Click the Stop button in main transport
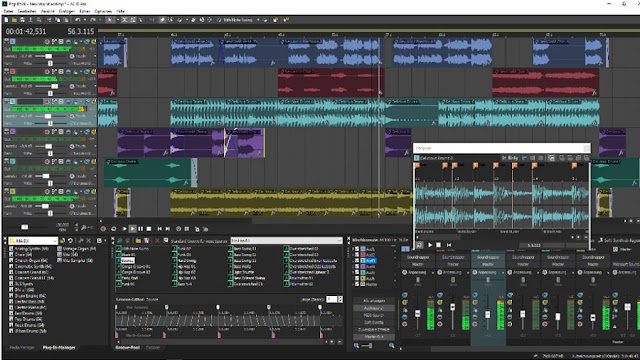 [149, 229]
